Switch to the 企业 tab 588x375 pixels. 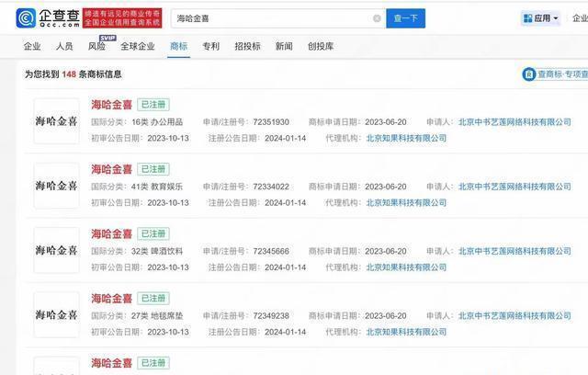tap(32, 46)
